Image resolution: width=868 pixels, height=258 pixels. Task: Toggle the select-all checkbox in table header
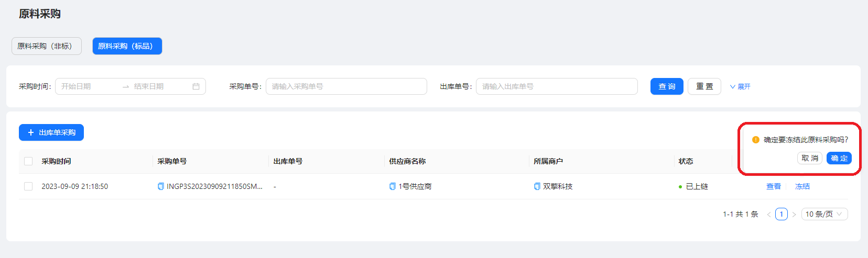[28, 161]
